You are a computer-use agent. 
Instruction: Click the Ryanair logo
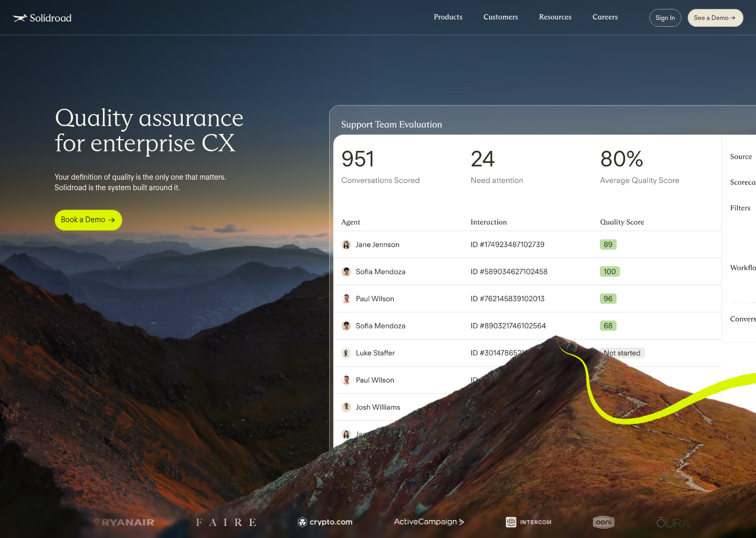click(x=124, y=522)
